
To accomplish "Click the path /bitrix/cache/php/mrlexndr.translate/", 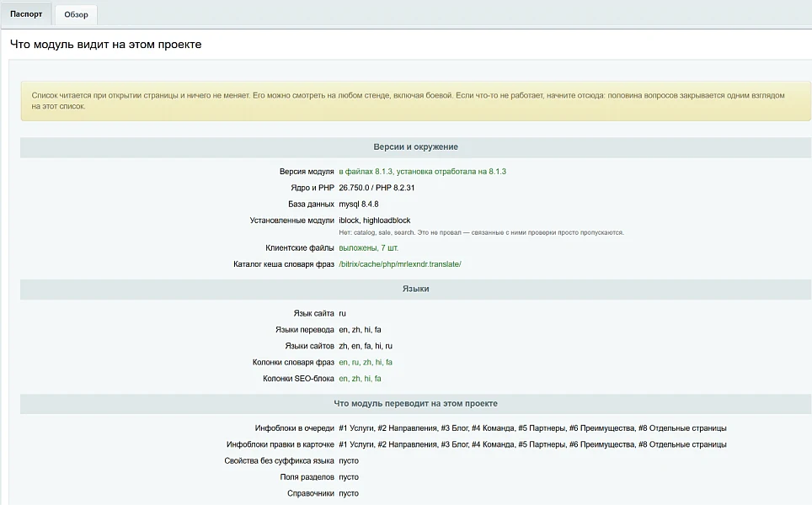I will click(x=400, y=264).
